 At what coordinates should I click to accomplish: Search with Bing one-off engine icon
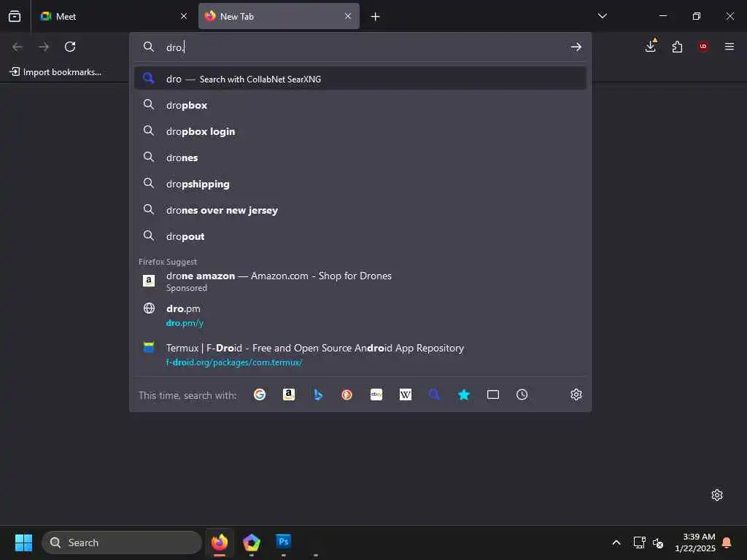pos(318,394)
